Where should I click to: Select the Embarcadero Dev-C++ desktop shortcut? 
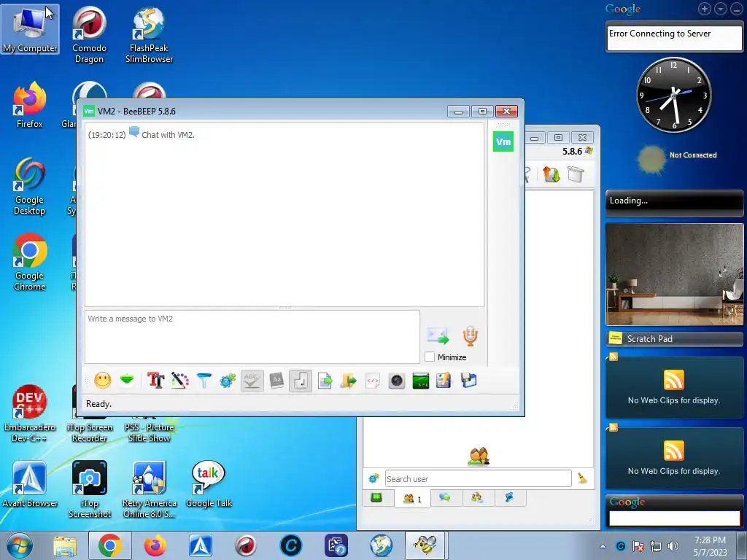tap(29, 414)
